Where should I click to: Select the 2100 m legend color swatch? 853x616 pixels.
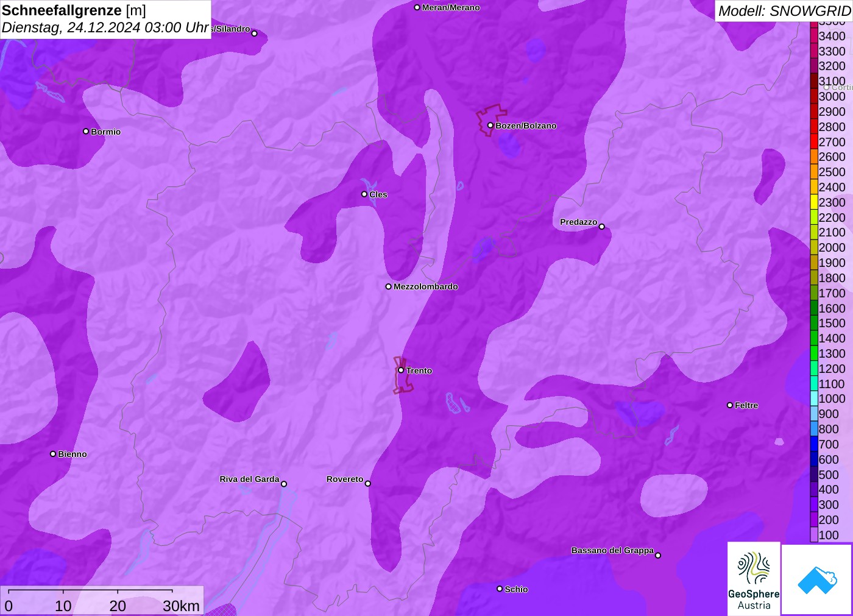(x=814, y=232)
